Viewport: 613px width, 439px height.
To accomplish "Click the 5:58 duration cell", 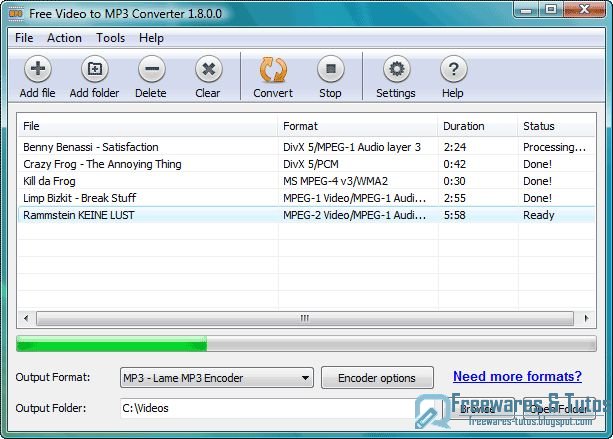I will pyautogui.click(x=455, y=215).
